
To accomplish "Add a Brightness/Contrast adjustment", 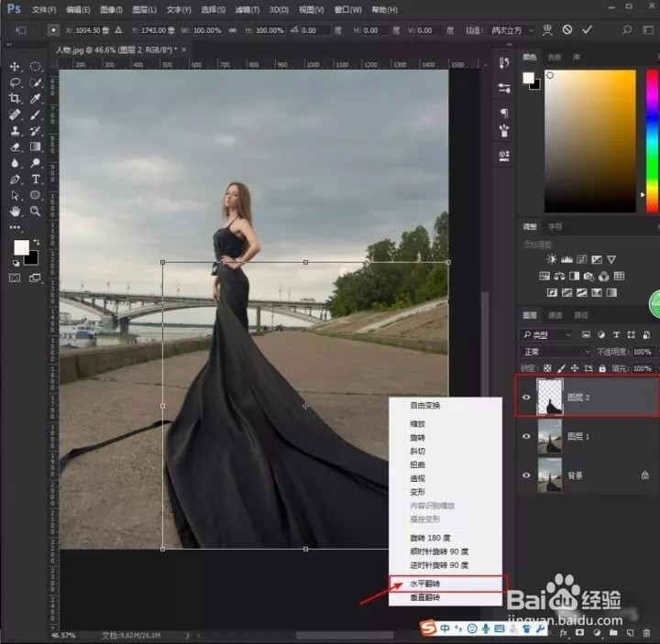I will (552, 259).
